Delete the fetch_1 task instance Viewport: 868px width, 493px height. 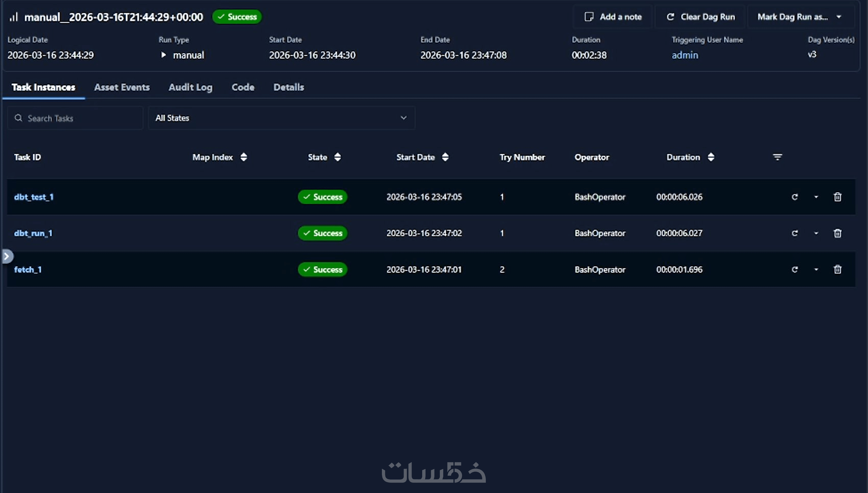(837, 269)
